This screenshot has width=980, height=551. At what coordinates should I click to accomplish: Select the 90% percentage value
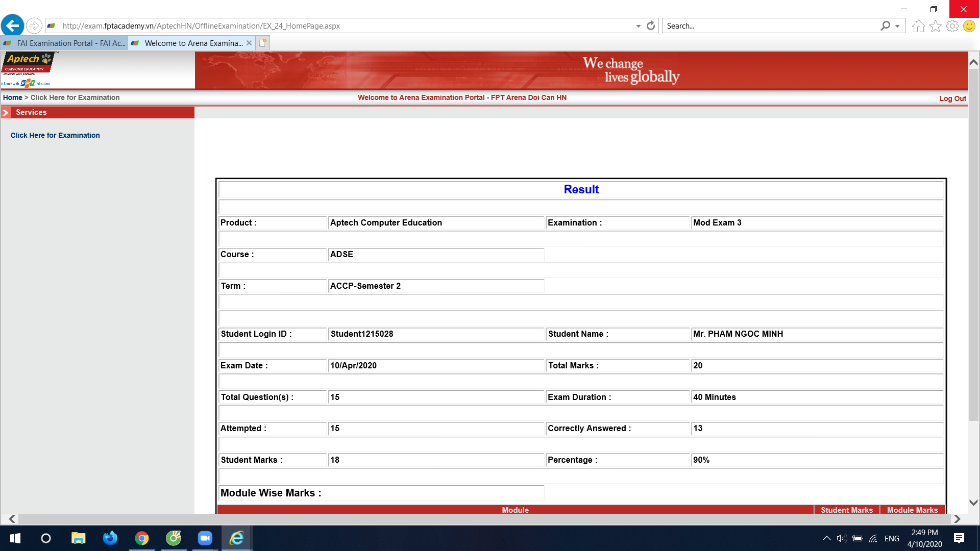(701, 460)
